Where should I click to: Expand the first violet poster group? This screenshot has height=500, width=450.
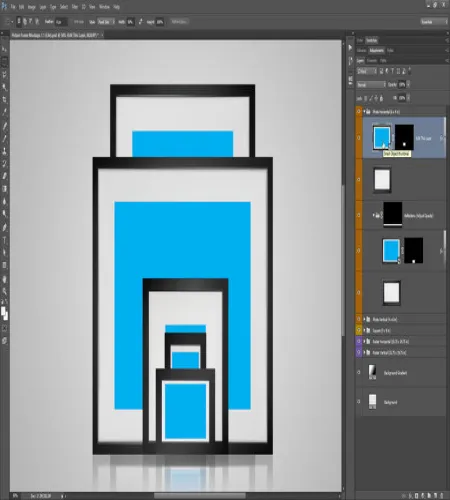pyautogui.click(x=364, y=341)
